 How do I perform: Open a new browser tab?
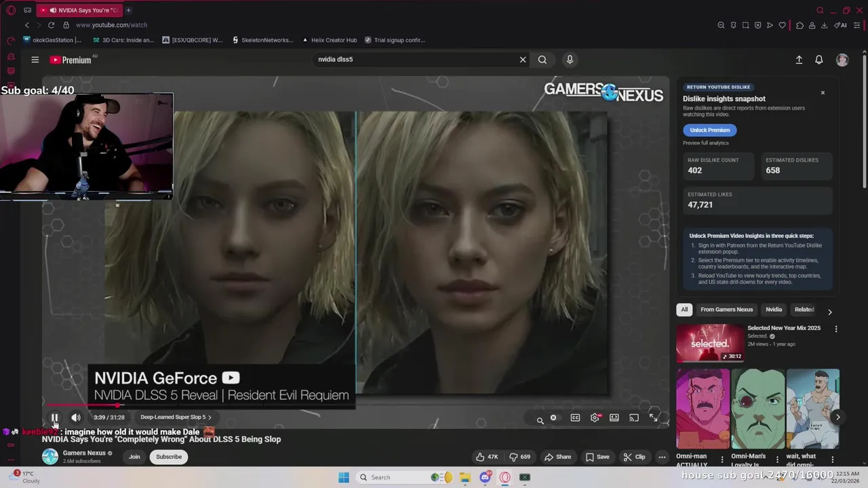click(128, 10)
